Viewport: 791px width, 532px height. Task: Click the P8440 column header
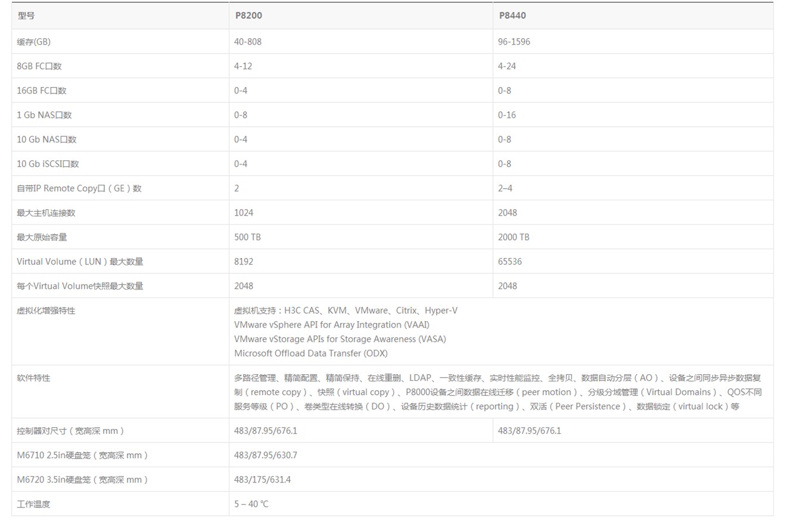(512, 15)
